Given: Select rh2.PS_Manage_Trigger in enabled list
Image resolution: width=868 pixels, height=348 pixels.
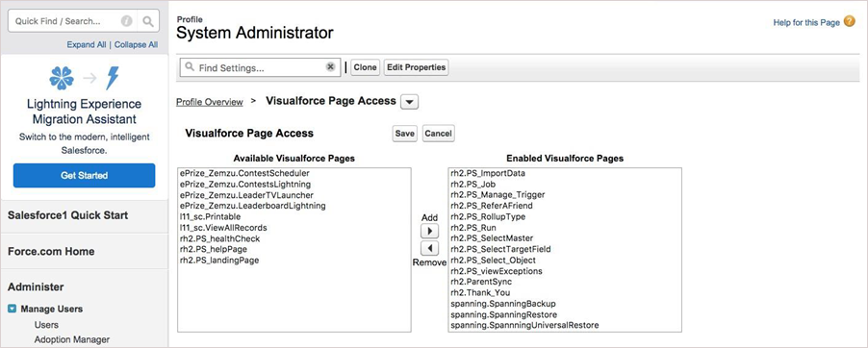Looking at the screenshot, I should pos(565,195).
